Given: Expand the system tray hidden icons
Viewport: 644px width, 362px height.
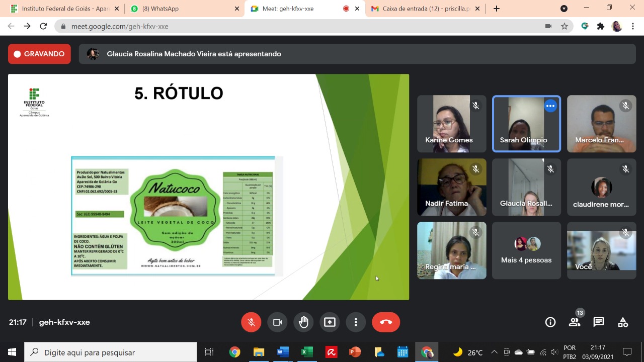Looking at the screenshot, I should coord(494,352).
